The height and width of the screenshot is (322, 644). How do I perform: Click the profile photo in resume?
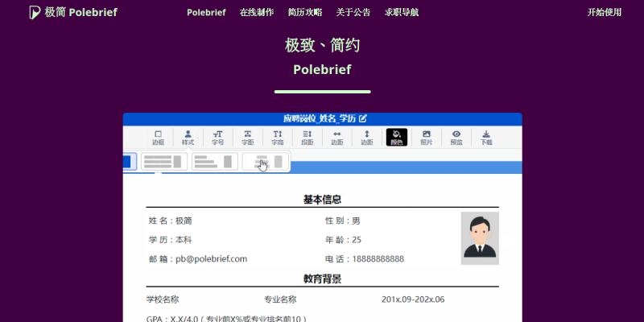[480, 238]
